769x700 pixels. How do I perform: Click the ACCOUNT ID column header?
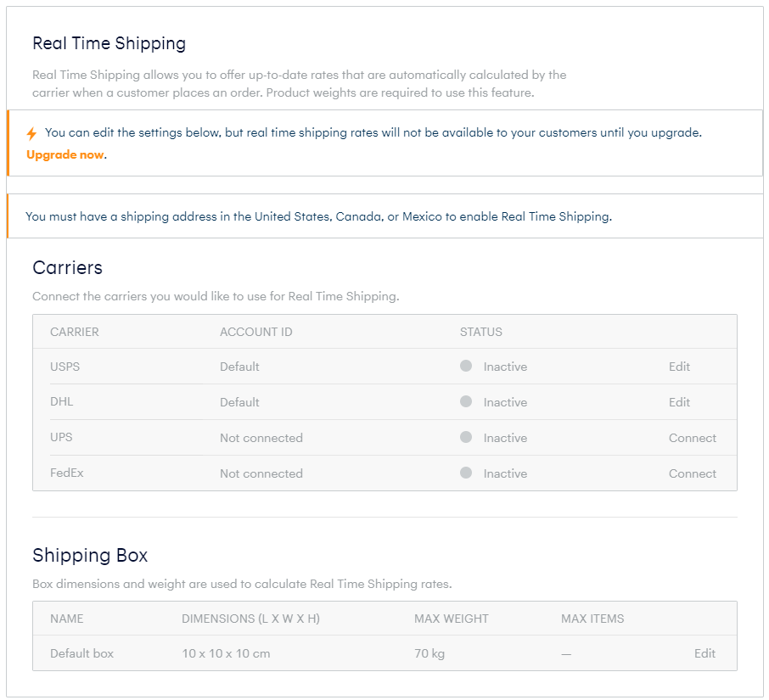(256, 332)
